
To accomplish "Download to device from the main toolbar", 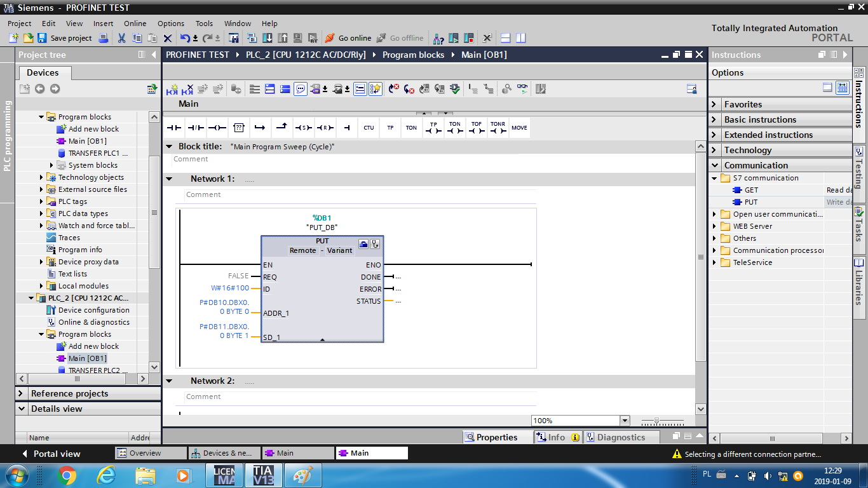I will point(268,38).
